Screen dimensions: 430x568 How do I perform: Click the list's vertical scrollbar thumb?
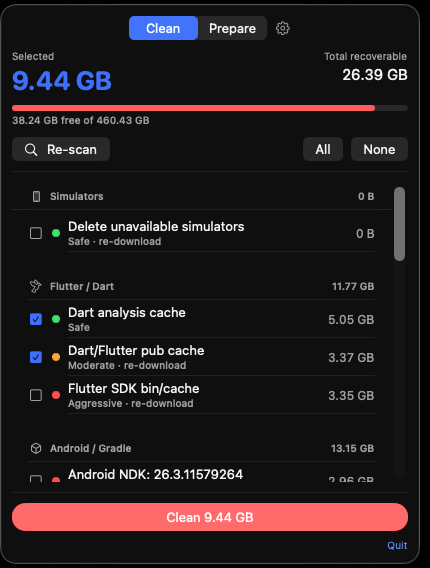(x=399, y=224)
